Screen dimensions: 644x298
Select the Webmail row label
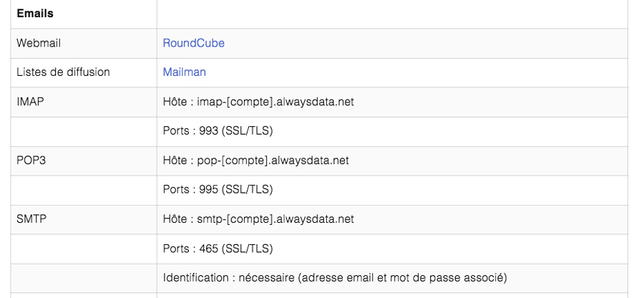[x=39, y=43]
